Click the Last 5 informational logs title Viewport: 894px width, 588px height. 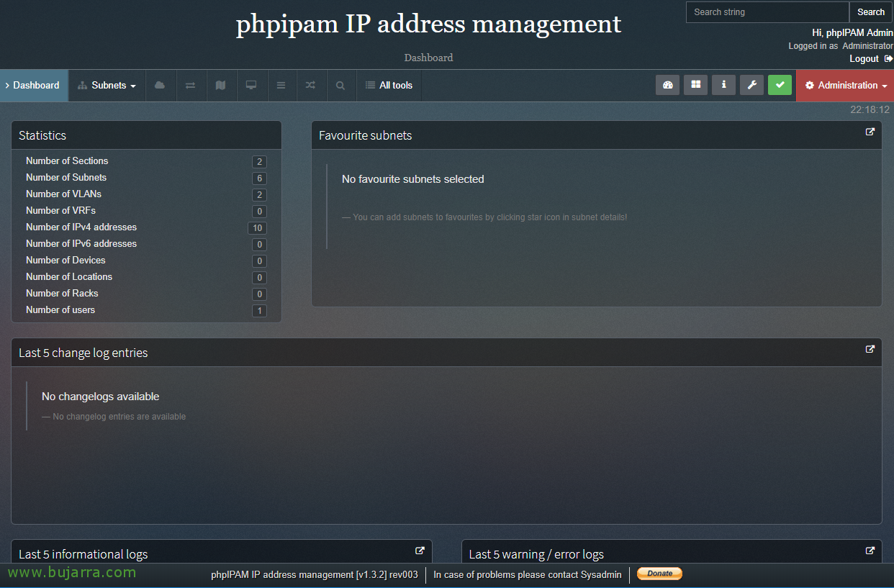83,554
